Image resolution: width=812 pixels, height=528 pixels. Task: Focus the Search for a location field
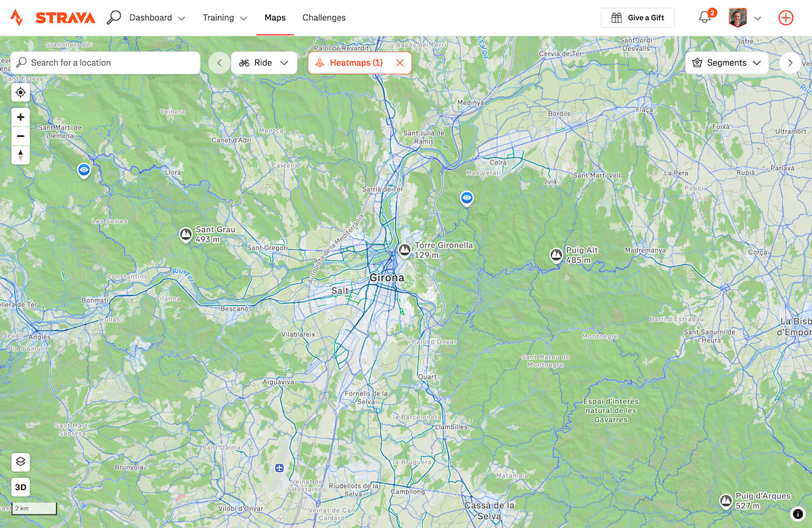tap(106, 62)
